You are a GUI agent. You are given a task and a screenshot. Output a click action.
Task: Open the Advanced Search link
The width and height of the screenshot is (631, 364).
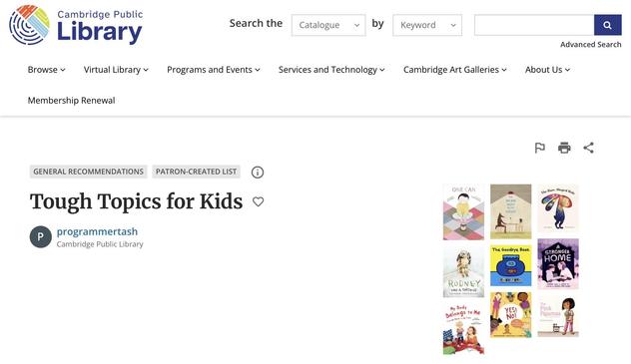coord(591,45)
